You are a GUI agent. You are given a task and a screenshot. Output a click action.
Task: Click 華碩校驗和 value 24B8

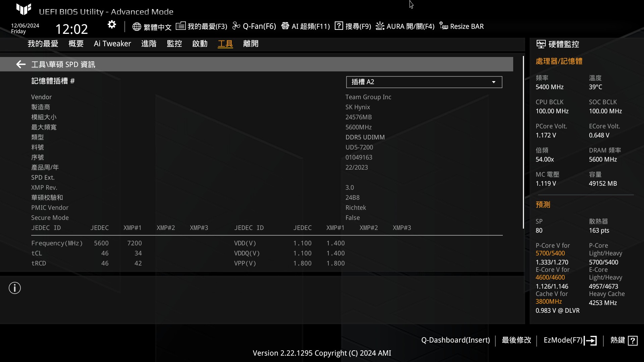point(353,198)
